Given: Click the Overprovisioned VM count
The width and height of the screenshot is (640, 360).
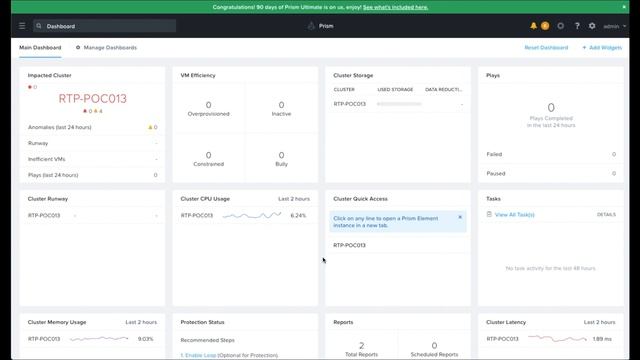Looking at the screenshot, I should [x=209, y=105].
